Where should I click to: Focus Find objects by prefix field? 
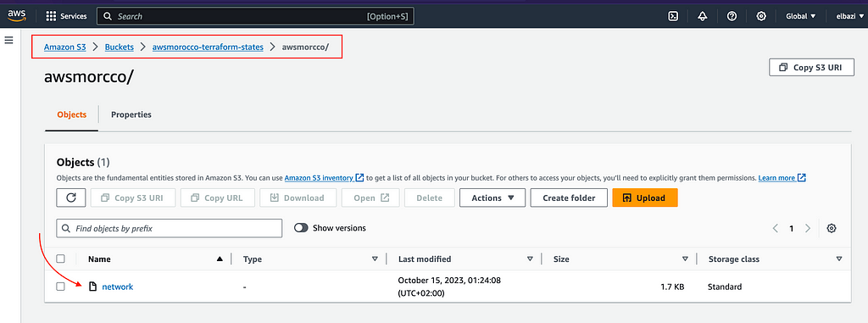169,228
